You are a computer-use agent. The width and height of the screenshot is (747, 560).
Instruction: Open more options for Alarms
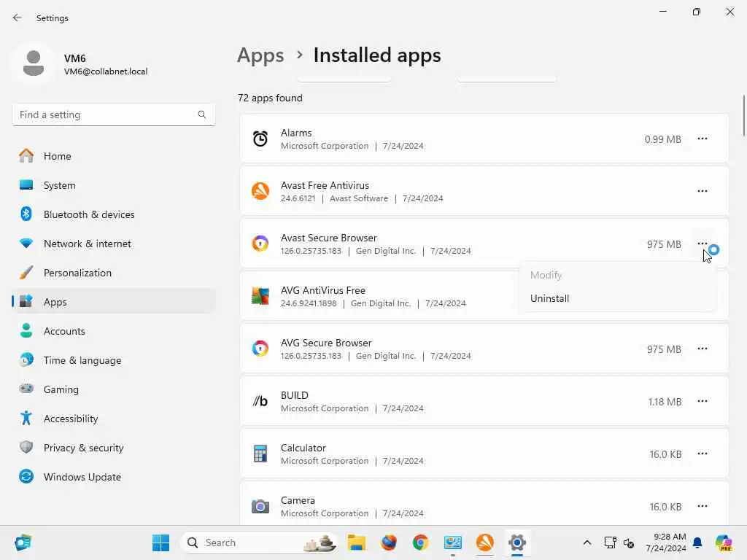point(703,139)
